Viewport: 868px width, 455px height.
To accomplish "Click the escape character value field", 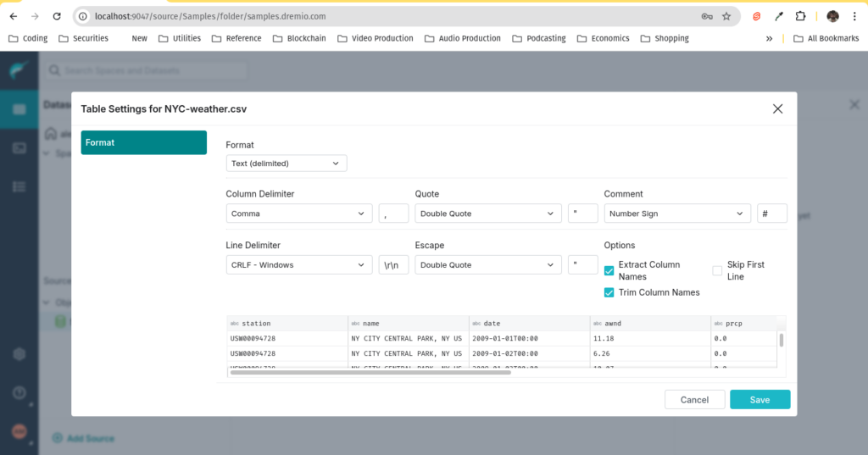I will (583, 264).
